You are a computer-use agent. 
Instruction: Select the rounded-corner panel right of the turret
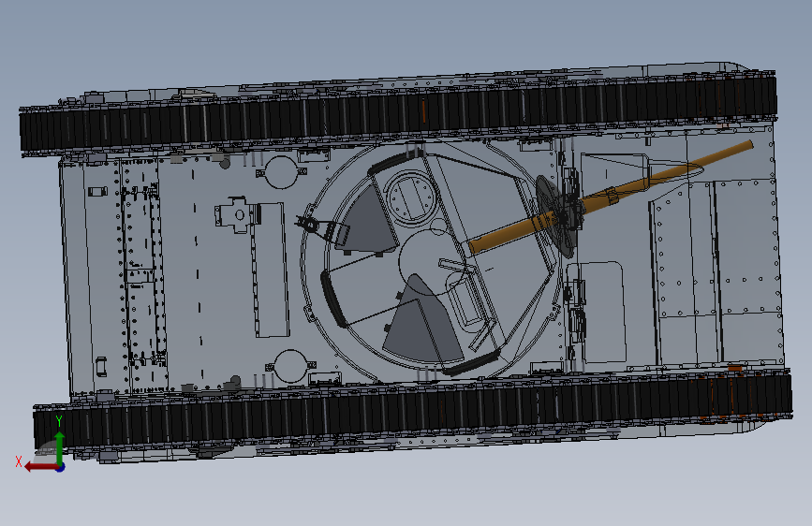click(598, 313)
